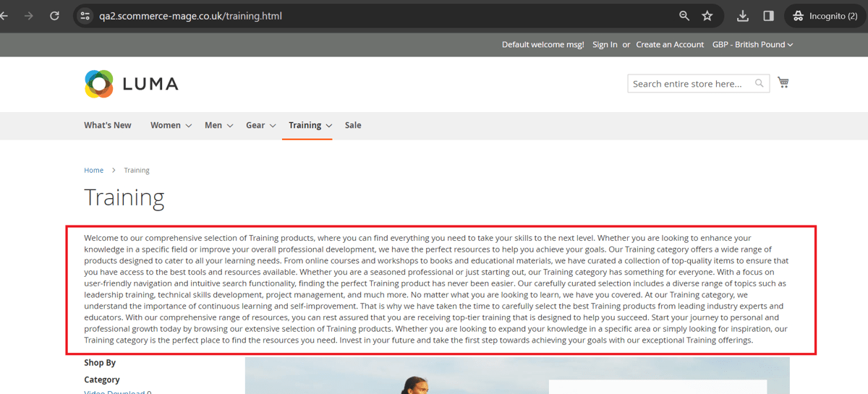The width and height of the screenshot is (868, 394).
Task: Expand the Gear navigation menu
Action: (260, 125)
